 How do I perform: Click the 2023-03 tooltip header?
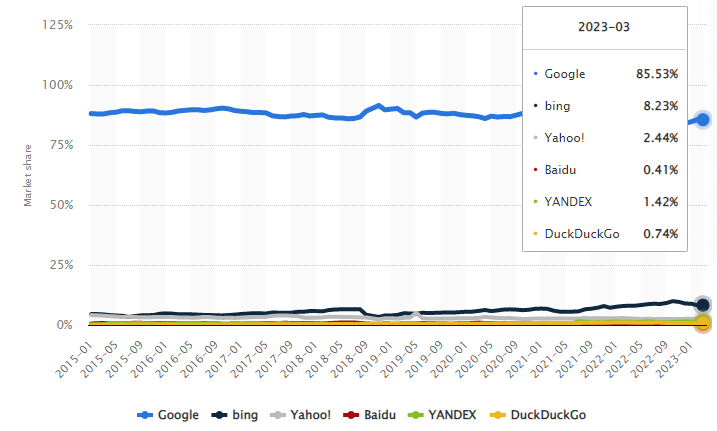[604, 27]
